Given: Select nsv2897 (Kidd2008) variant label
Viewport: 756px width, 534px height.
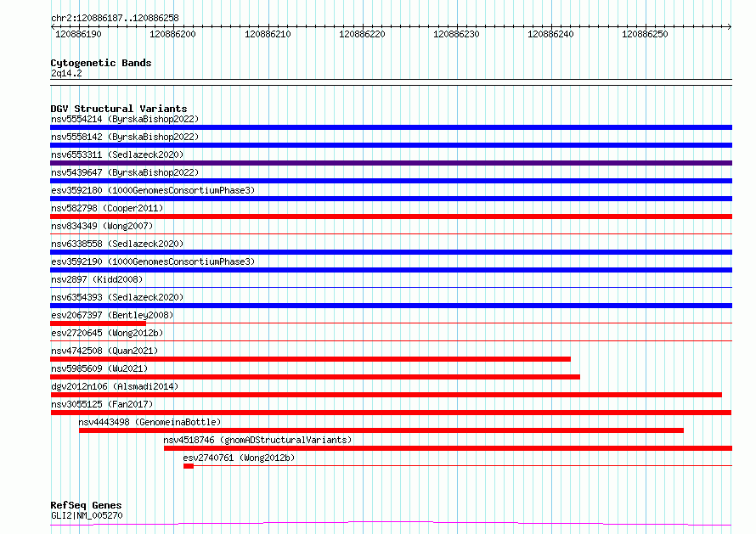Looking at the screenshot, I should point(97,279).
